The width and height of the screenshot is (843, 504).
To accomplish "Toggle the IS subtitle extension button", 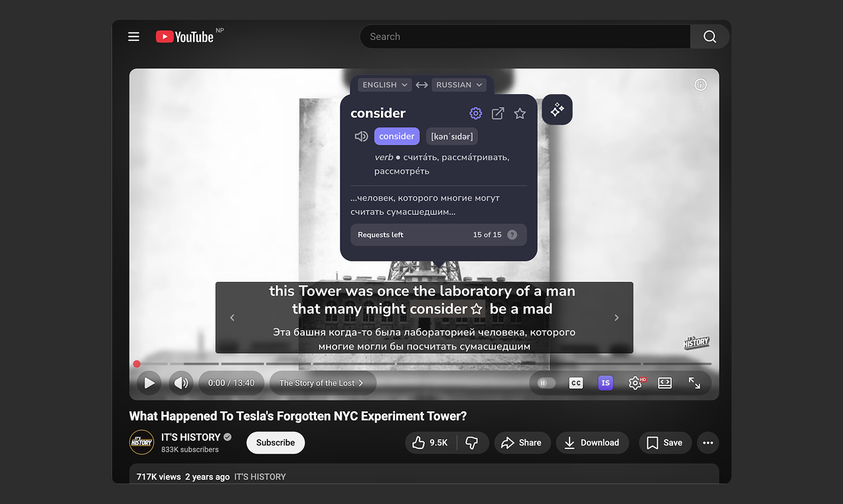I will point(605,383).
